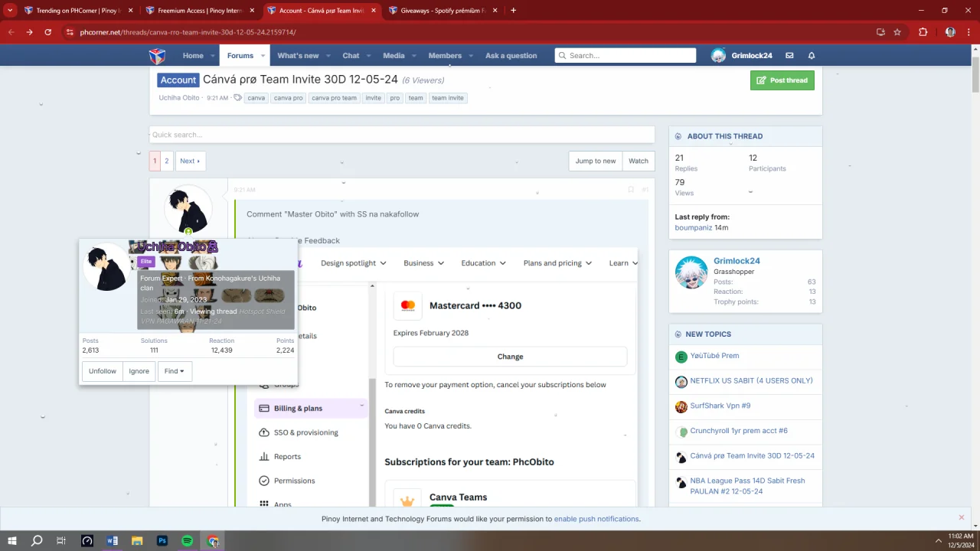
Task: Expand the Chat dropdown arrow
Action: (x=368, y=56)
